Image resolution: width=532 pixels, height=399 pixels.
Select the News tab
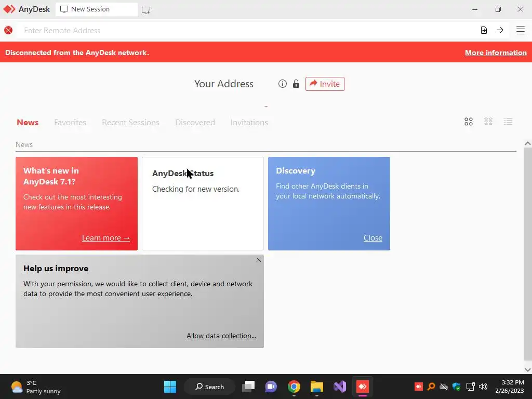tap(28, 122)
